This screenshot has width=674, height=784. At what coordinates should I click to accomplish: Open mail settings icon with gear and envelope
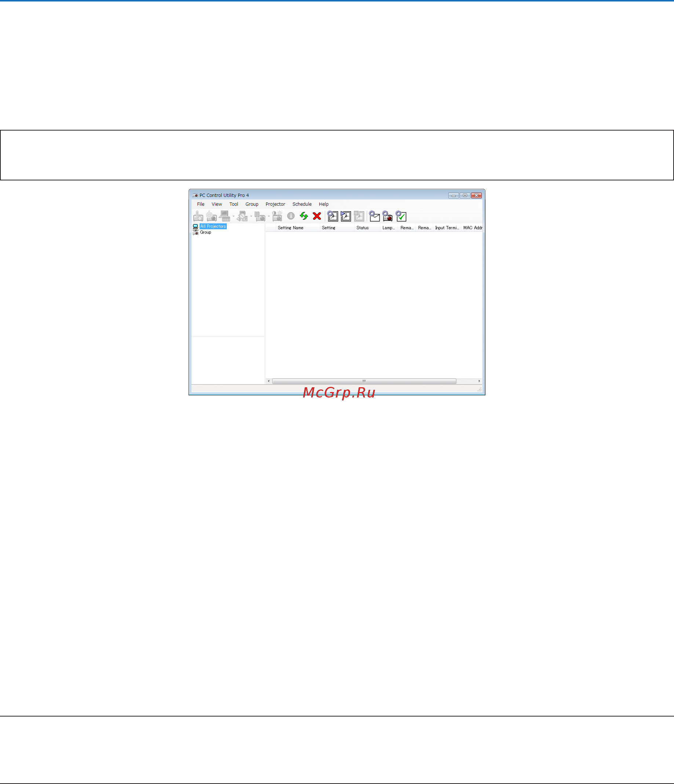click(x=375, y=216)
